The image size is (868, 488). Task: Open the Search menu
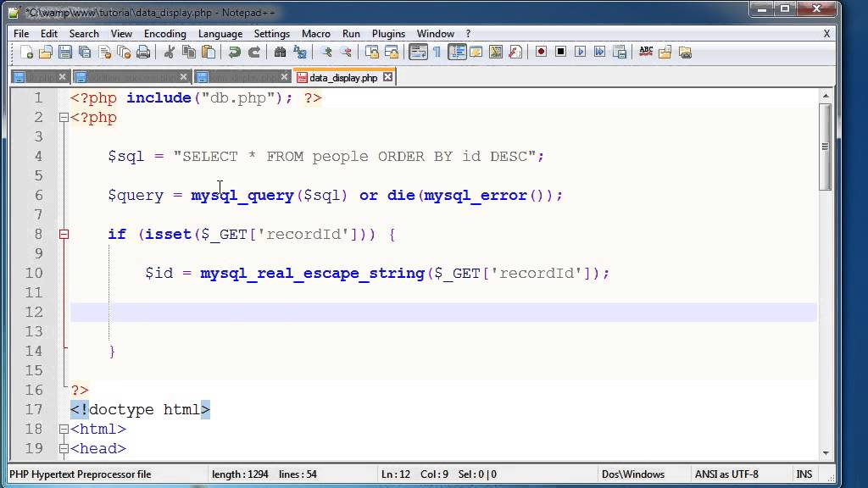pos(84,34)
